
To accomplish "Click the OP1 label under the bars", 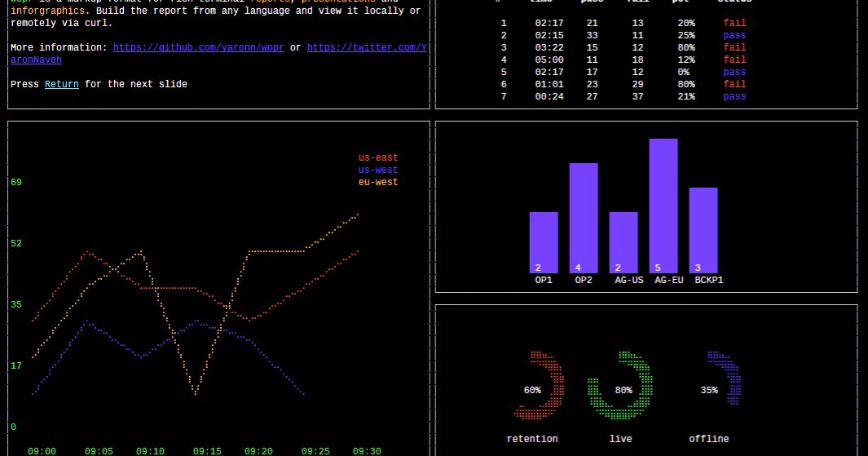I will point(544,280).
